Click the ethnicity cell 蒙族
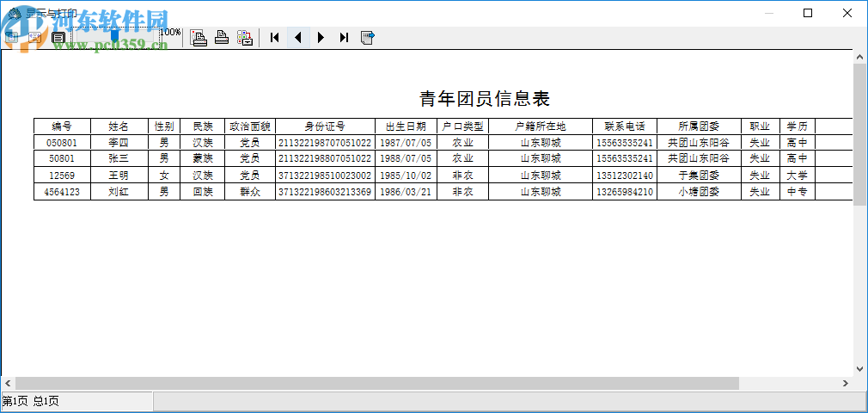868x413 pixels. 203,158
